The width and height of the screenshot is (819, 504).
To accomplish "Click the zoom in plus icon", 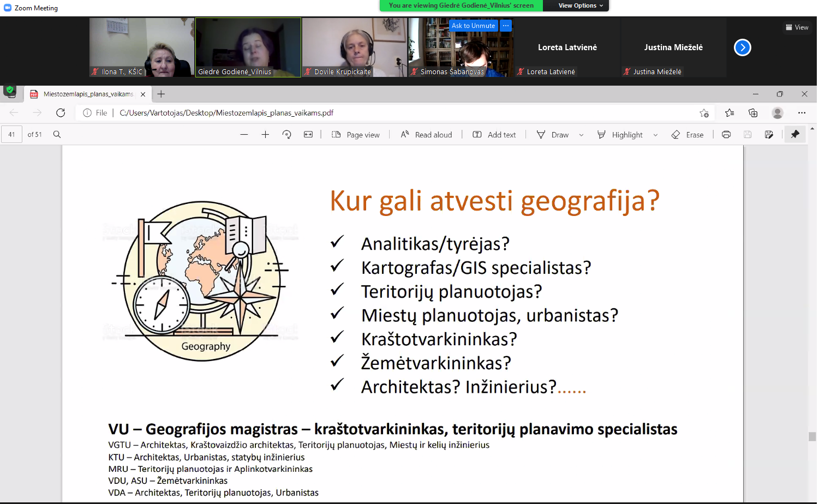I will (x=265, y=135).
